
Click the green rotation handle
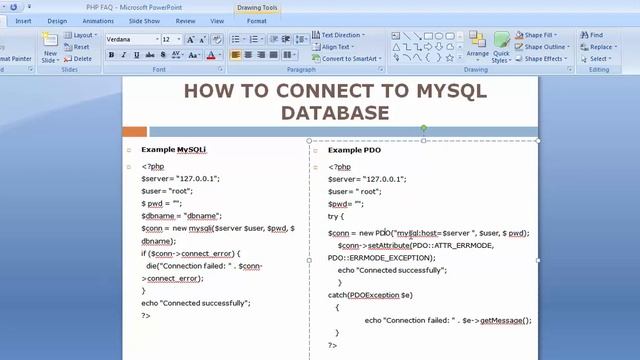[424, 128]
